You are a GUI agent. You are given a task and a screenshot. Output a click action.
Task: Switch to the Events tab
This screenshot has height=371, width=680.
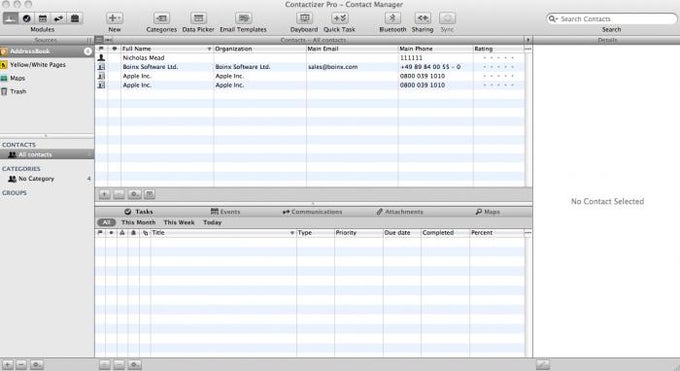point(225,212)
